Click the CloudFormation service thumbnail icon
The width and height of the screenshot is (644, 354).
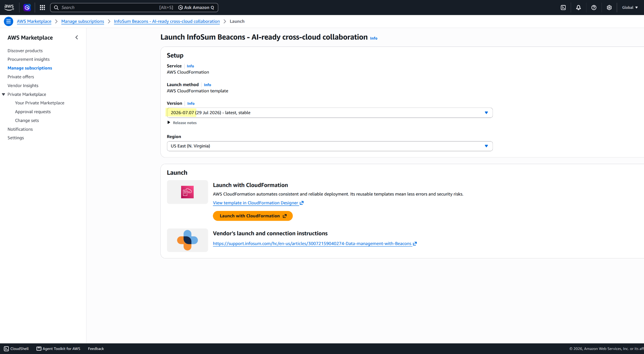[x=187, y=192]
